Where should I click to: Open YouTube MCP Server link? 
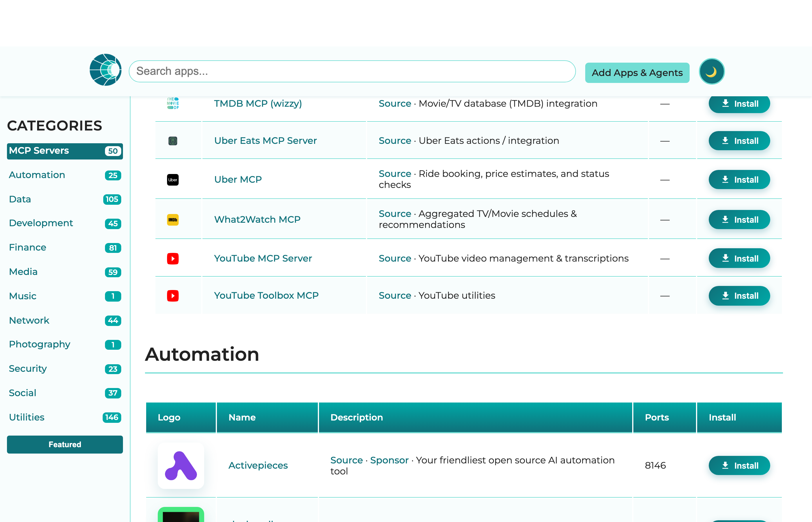click(263, 259)
